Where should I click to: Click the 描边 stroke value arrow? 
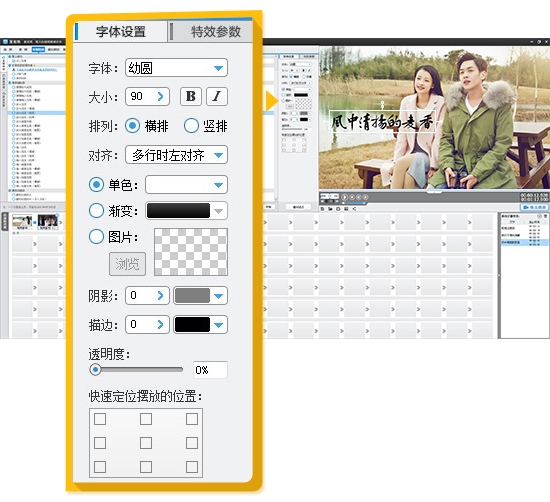160,324
